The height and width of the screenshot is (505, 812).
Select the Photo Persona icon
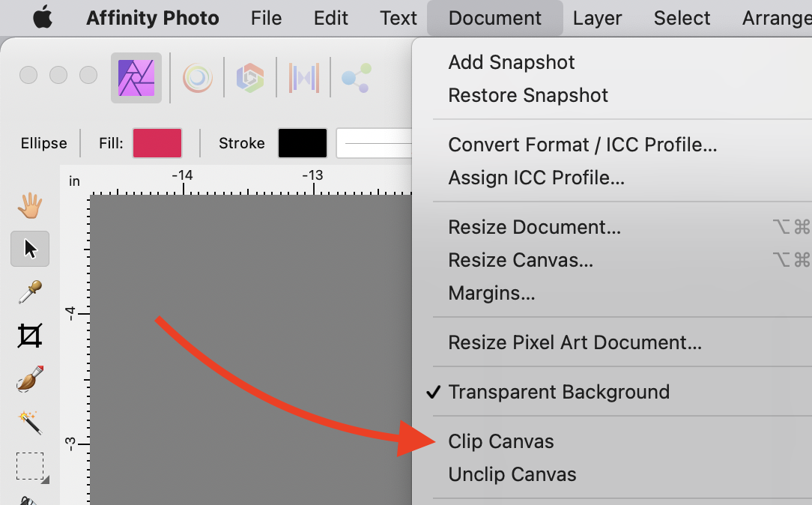[x=136, y=77]
